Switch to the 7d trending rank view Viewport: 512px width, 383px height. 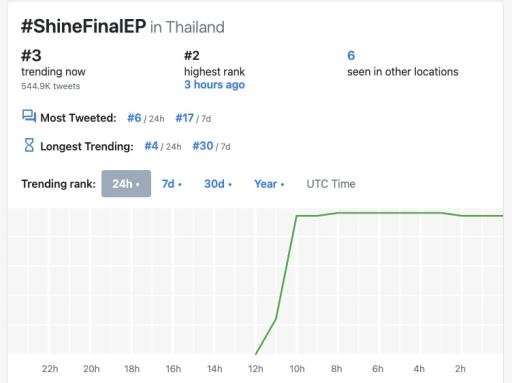[x=171, y=184]
